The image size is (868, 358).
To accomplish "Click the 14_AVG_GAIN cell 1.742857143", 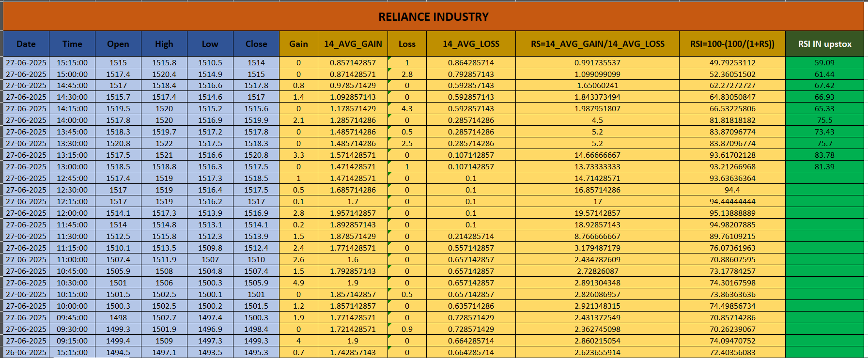I will 353,353.
